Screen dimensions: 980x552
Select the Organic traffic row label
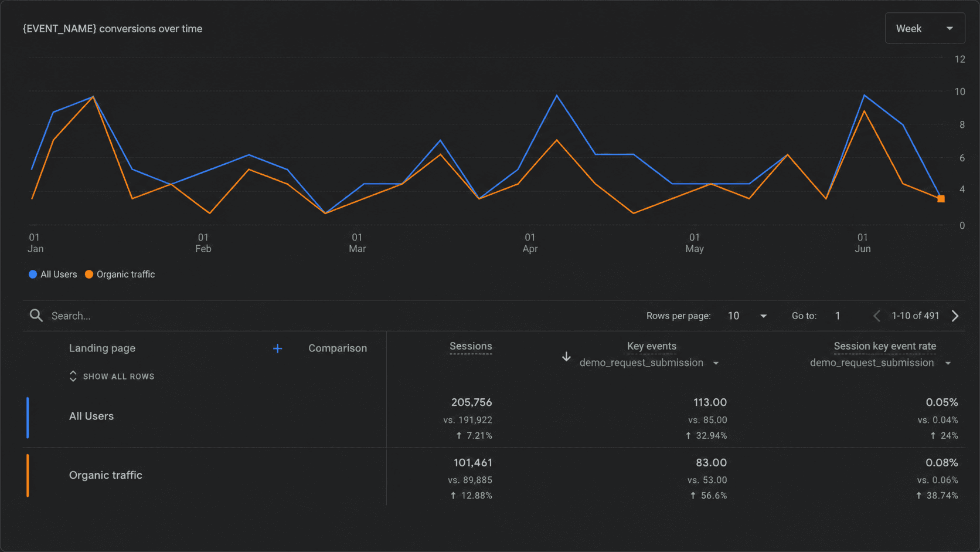pyautogui.click(x=106, y=475)
